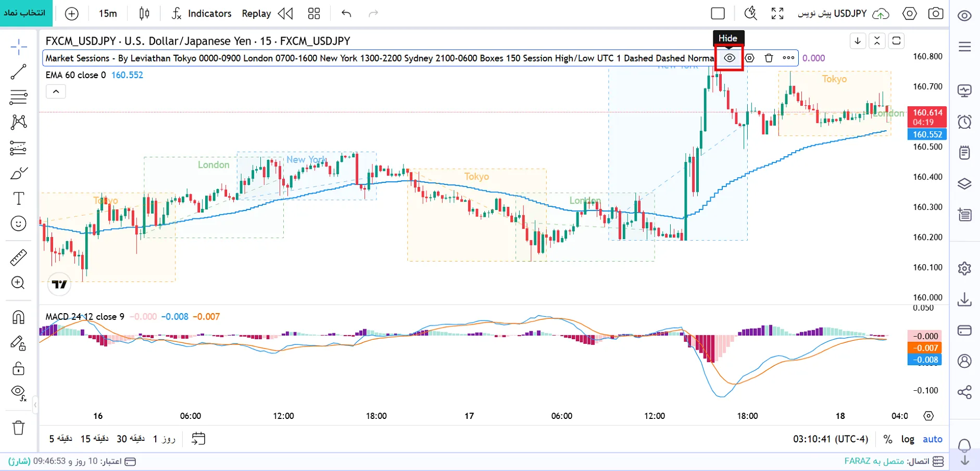
Task: Toggle the magnet snapping mode
Action: coord(18,317)
